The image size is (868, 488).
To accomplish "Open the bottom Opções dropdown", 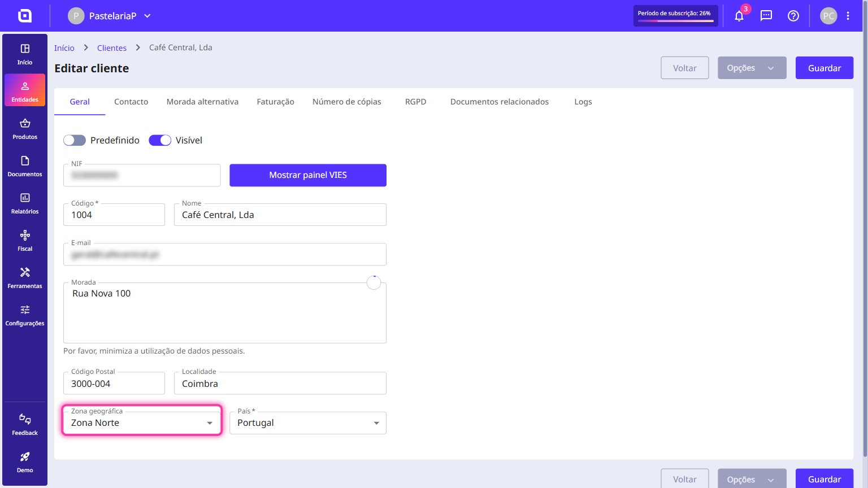I will tap(752, 478).
